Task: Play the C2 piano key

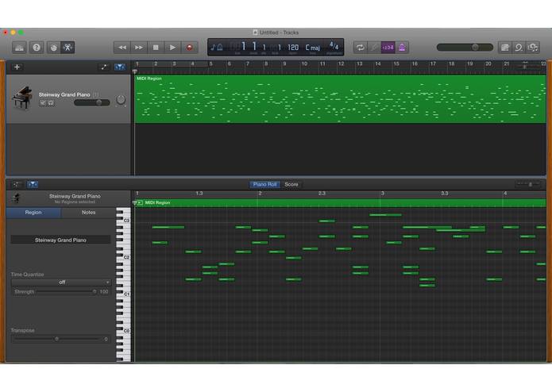Action: click(123, 257)
